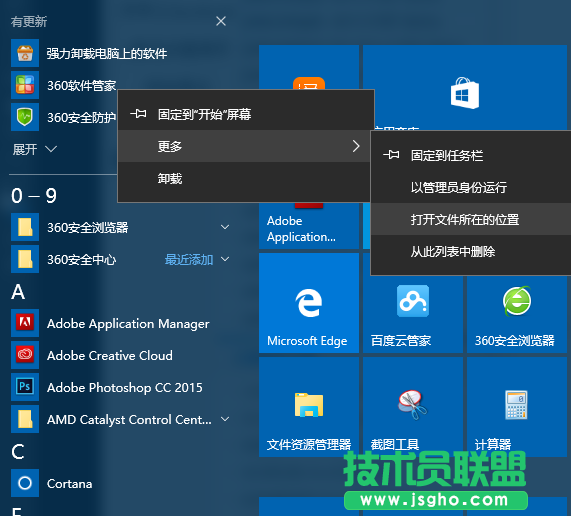The height and width of the screenshot is (516, 571).
Task: Expand the 360安全浏览器 folder chevron
Action: pos(225,227)
